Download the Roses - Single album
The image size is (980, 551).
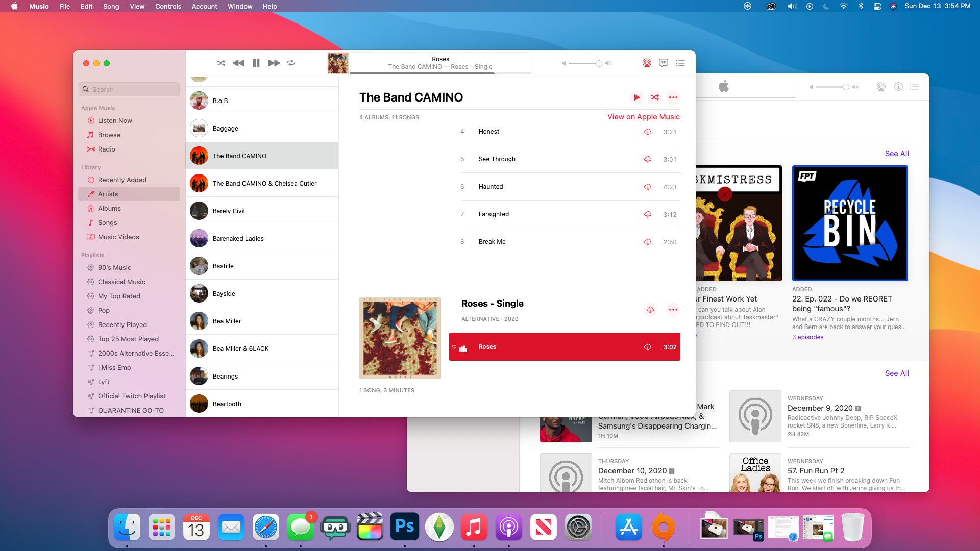point(650,310)
